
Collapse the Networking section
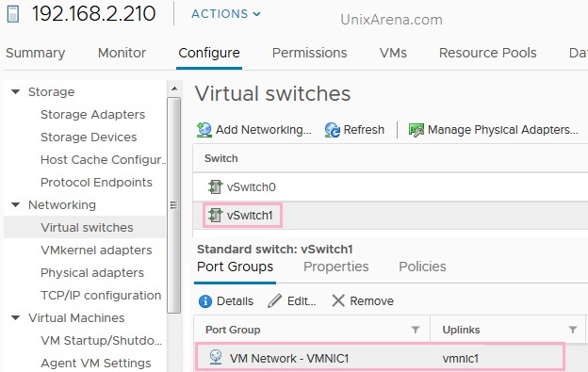click(x=15, y=205)
